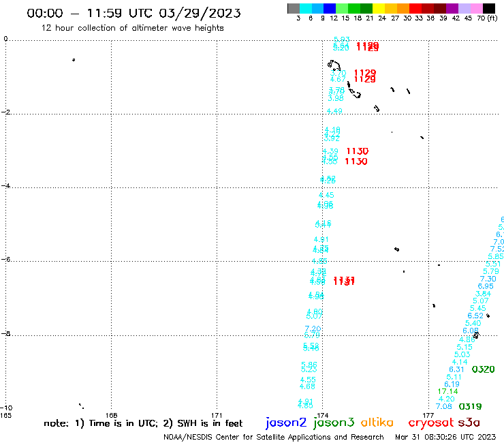This screenshot has height=443, width=504.
Task: Select the cyan swatch in the color legend
Action: (x=305, y=8)
